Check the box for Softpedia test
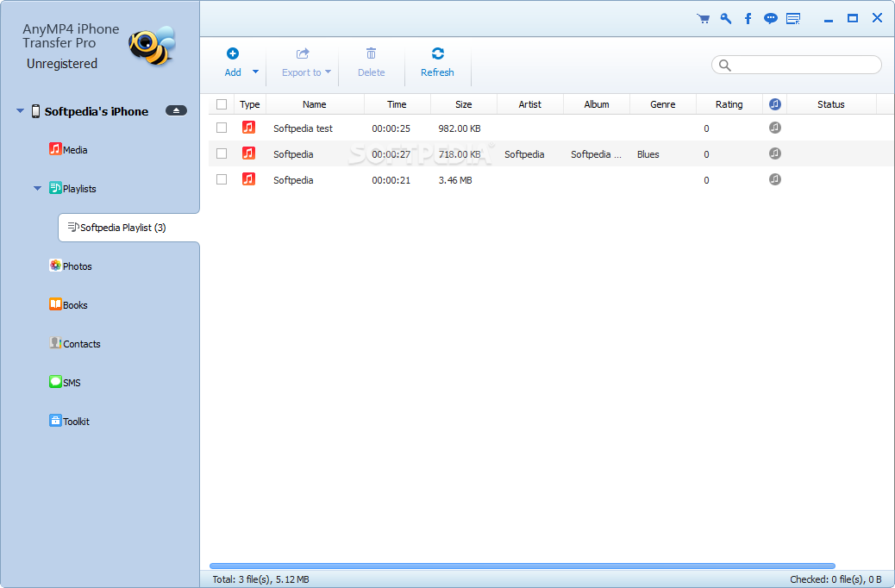895x588 pixels. click(x=222, y=128)
